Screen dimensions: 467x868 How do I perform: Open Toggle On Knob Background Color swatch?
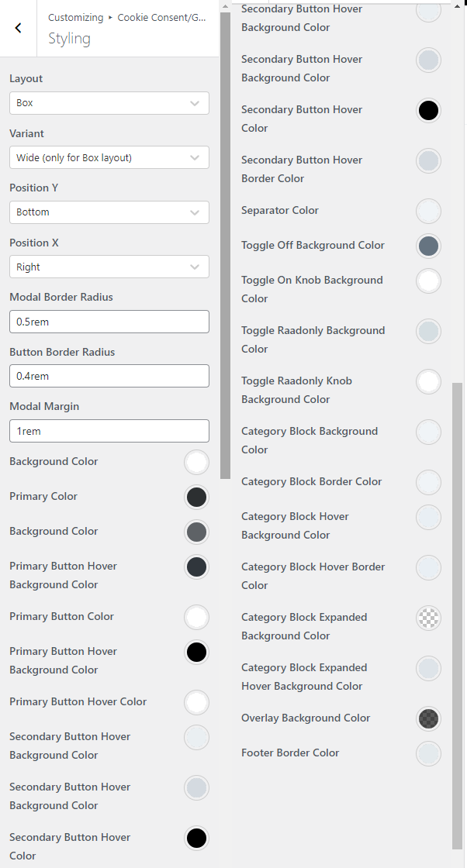(x=429, y=281)
